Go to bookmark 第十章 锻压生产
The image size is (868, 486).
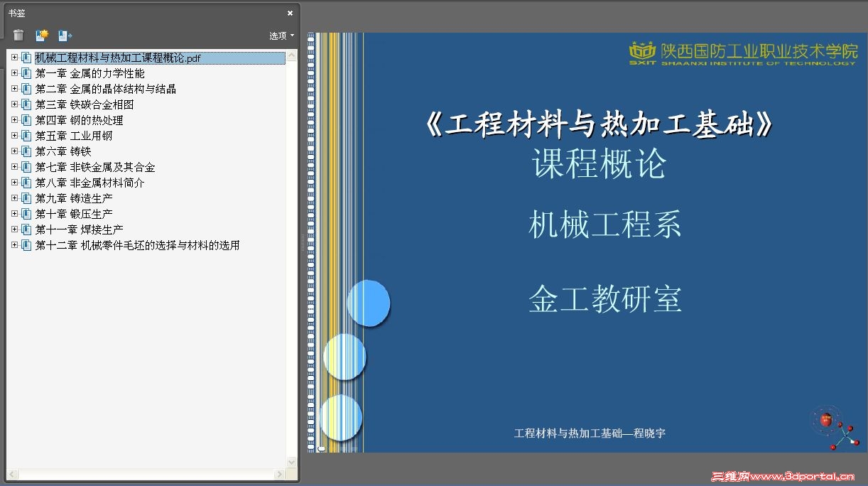(x=74, y=214)
